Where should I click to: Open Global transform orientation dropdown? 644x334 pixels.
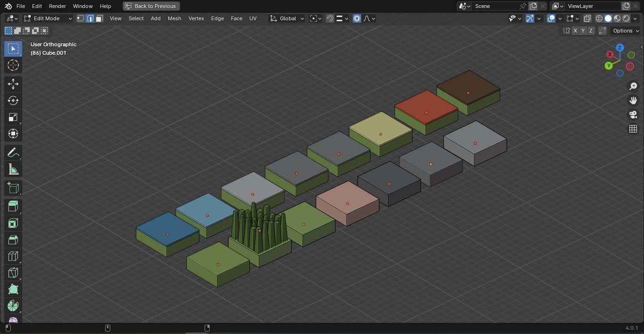tap(287, 18)
